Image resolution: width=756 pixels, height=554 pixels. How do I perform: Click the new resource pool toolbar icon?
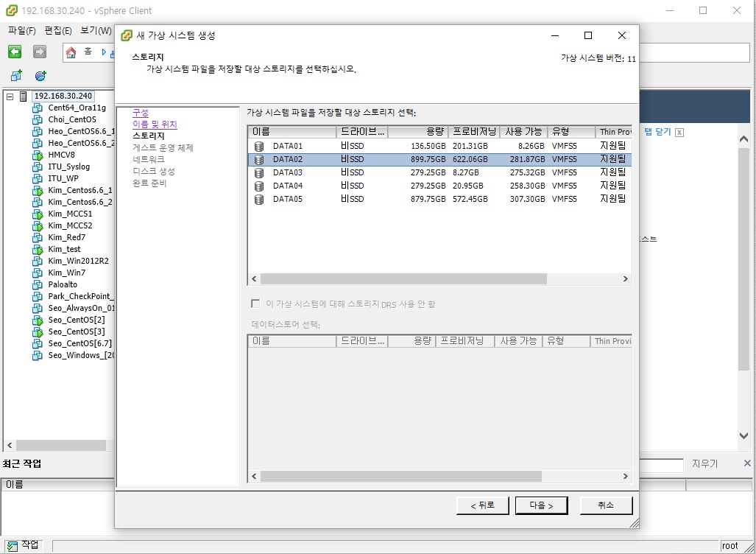click(x=40, y=76)
